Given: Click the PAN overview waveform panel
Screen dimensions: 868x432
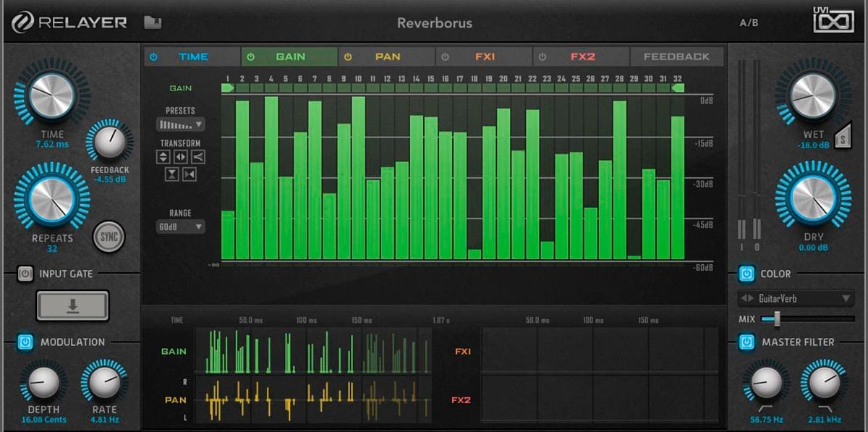Looking at the screenshot, I should [312, 399].
